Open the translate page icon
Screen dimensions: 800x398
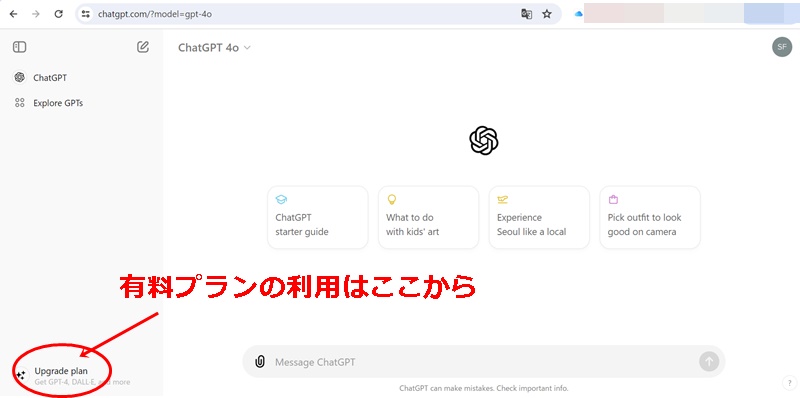tap(527, 14)
